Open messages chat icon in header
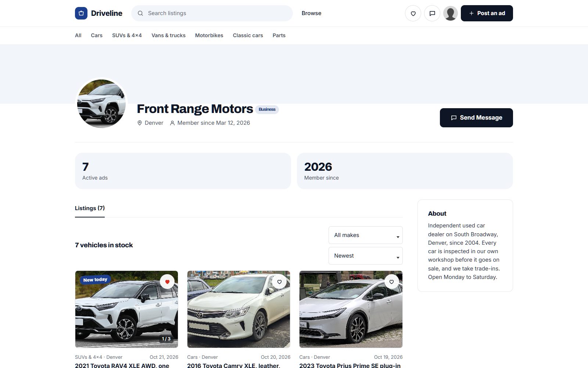588x368 pixels. click(x=432, y=13)
